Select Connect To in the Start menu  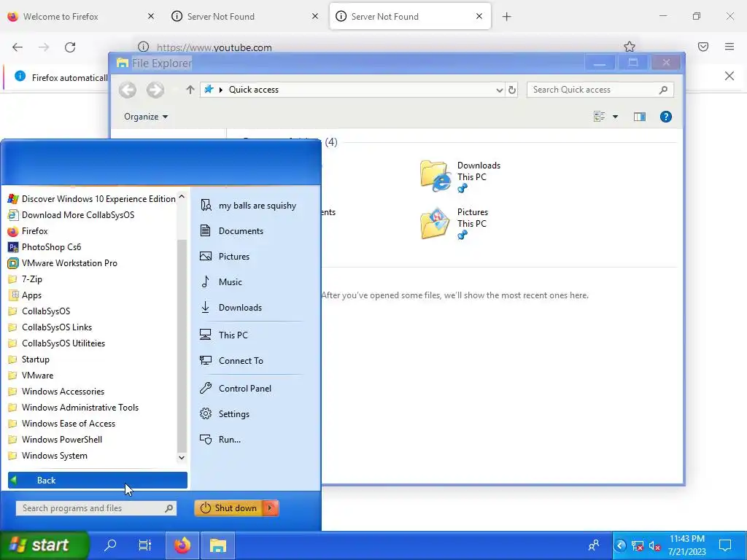[231, 360]
